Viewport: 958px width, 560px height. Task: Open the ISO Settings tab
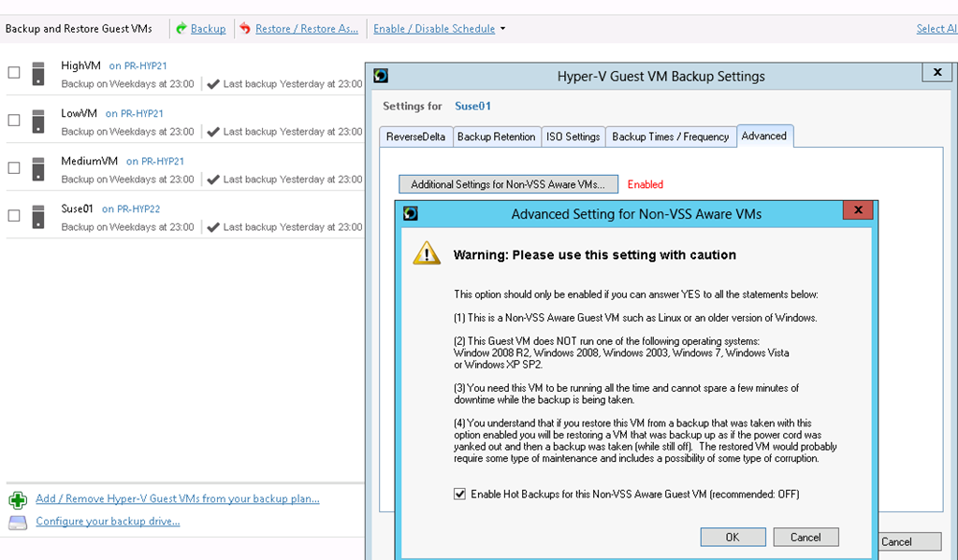coord(573,136)
